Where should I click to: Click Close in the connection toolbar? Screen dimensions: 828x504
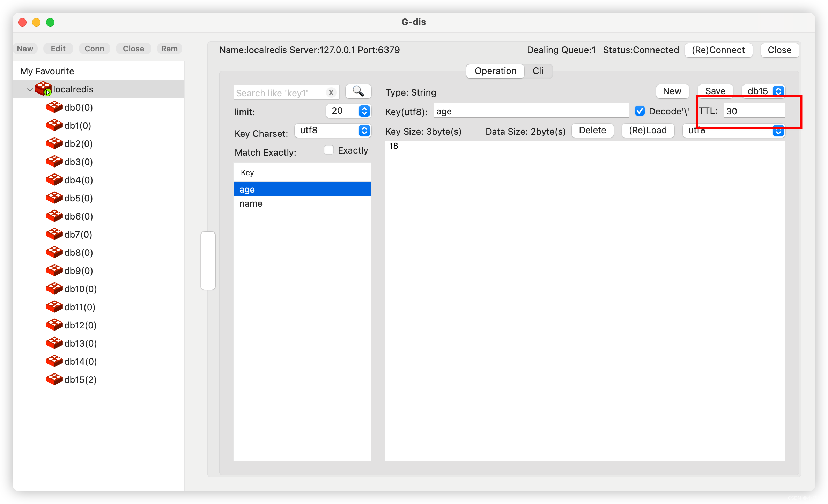[133, 49]
